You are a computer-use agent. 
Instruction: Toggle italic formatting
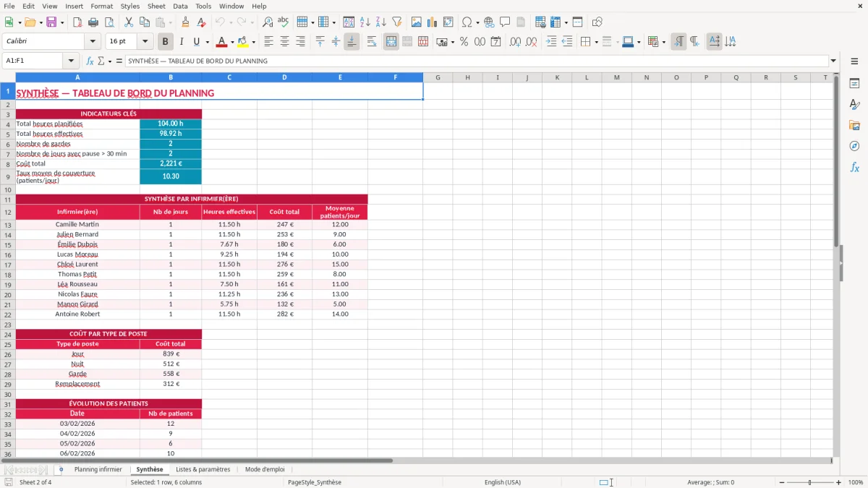(x=182, y=42)
